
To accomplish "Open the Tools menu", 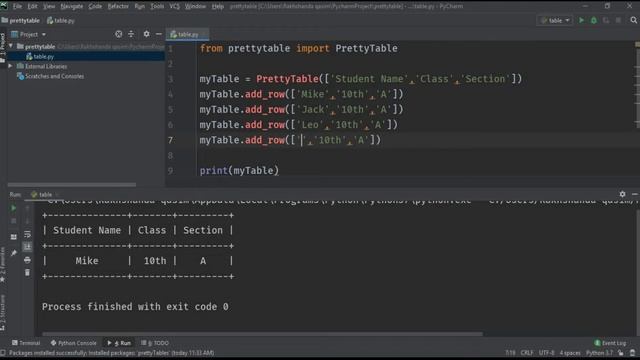I will point(157,6).
